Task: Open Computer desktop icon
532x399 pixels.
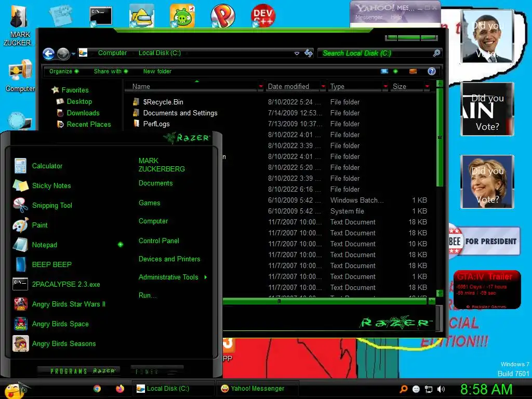Action: click(20, 76)
